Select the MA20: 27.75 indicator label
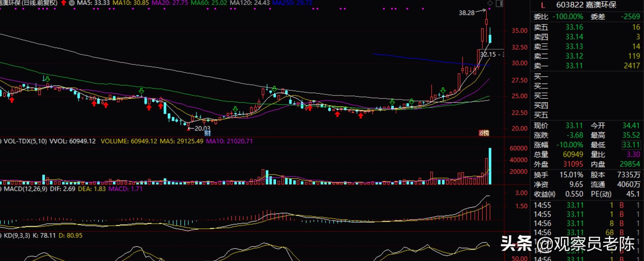The width and height of the screenshot is (644, 261). click(x=170, y=3)
